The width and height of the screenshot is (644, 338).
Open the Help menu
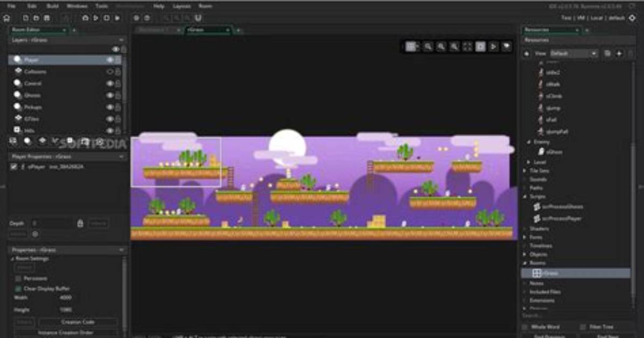158,6
